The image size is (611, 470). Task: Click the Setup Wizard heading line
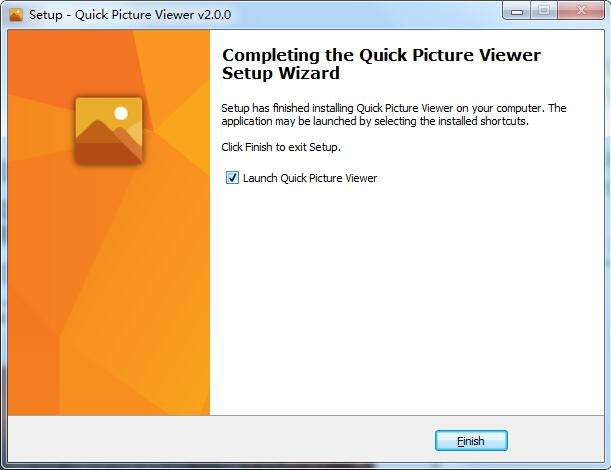[x=281, y=73]
